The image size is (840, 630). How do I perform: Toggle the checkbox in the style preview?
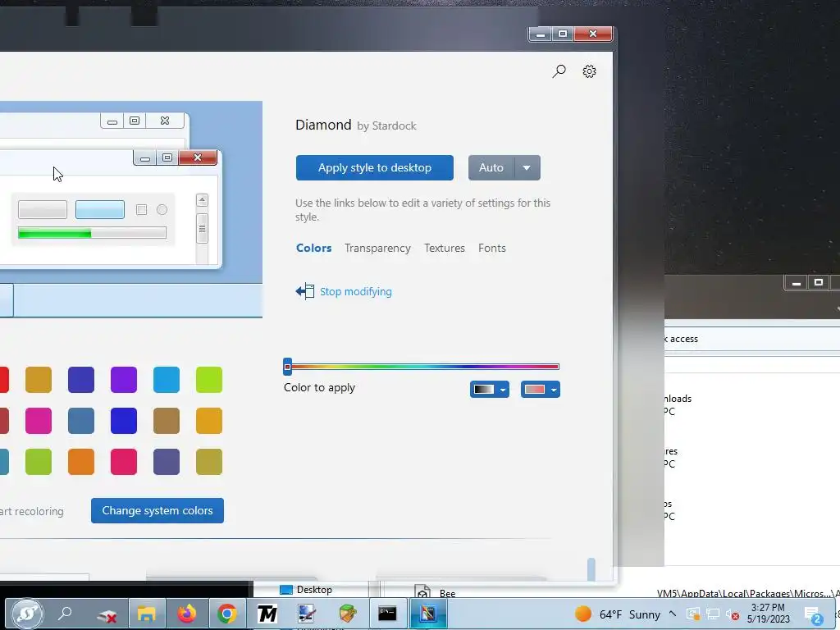[141, 209]
